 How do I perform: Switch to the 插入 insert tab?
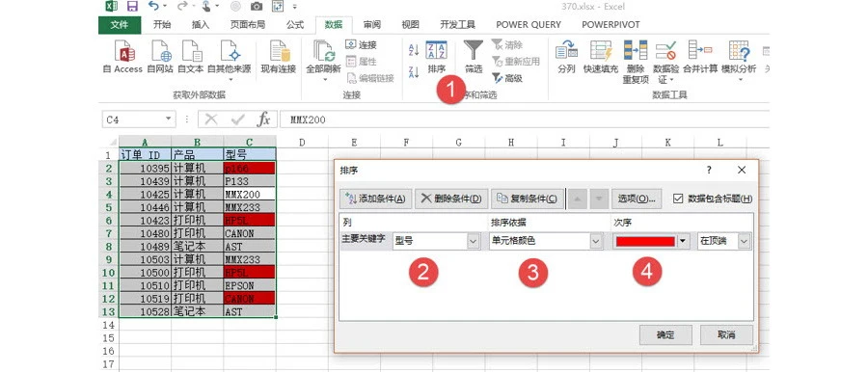coord(201,25)
